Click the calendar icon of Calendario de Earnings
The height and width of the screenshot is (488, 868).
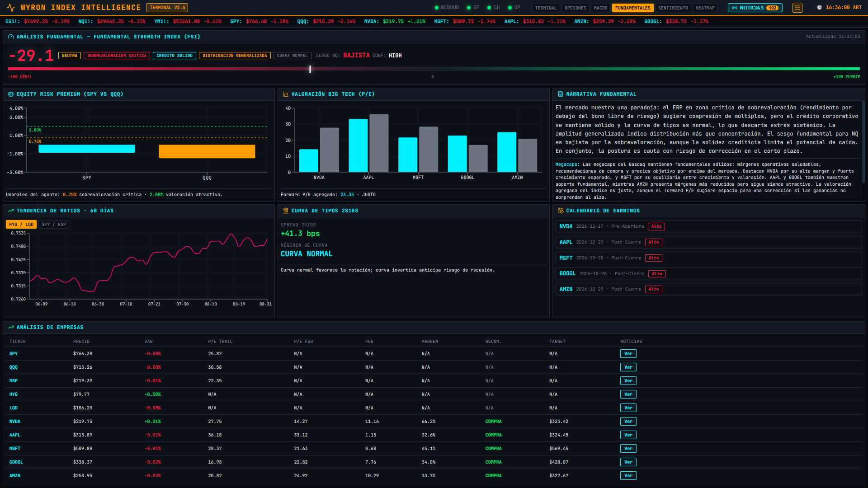point(561,211)
